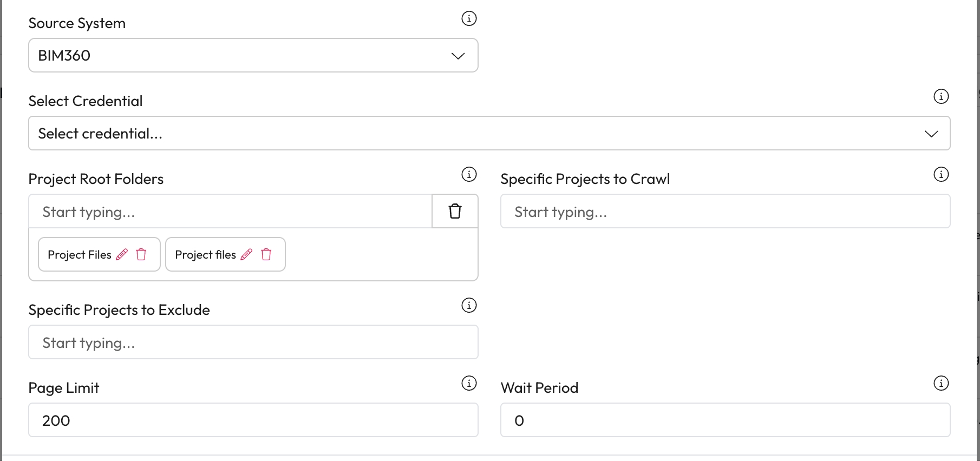Delete the "Project Files" folder tag
The height and width of the screenshot is (461, 980).
(x=141, y=254)
